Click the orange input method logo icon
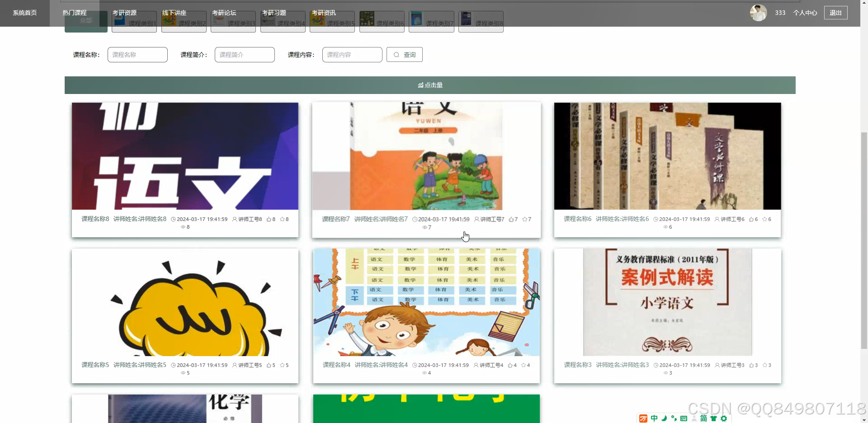Image resolution: width=868 pixels, height=423 pixels. (643, 418)
